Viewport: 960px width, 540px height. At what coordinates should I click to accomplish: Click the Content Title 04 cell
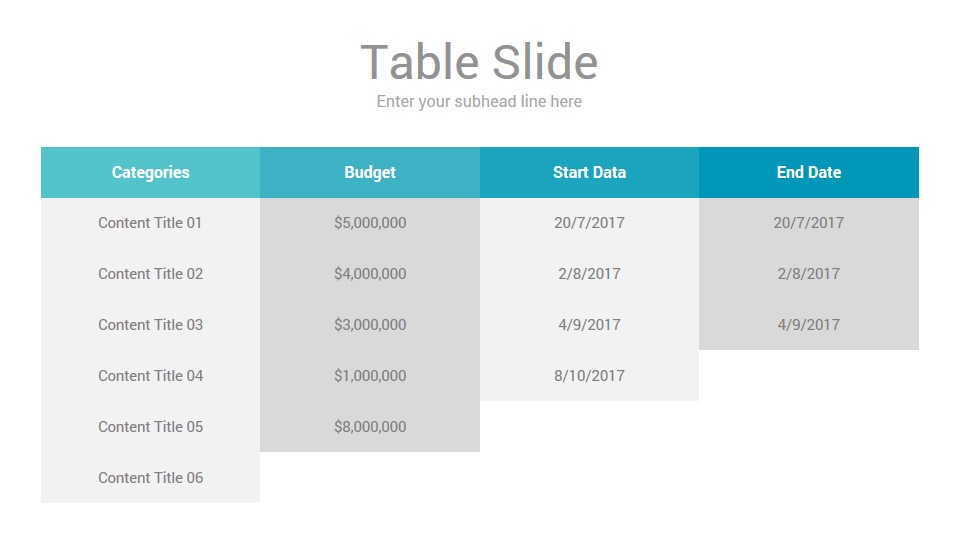pos(151,375)
